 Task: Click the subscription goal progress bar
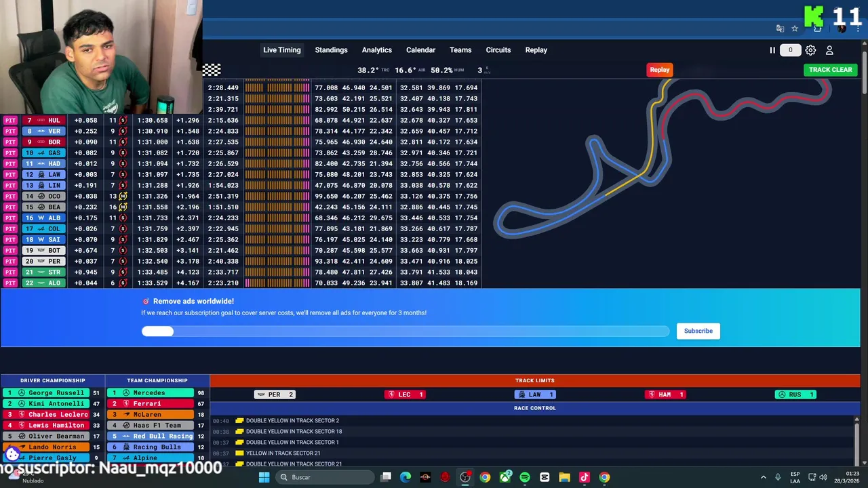(405, 331)
